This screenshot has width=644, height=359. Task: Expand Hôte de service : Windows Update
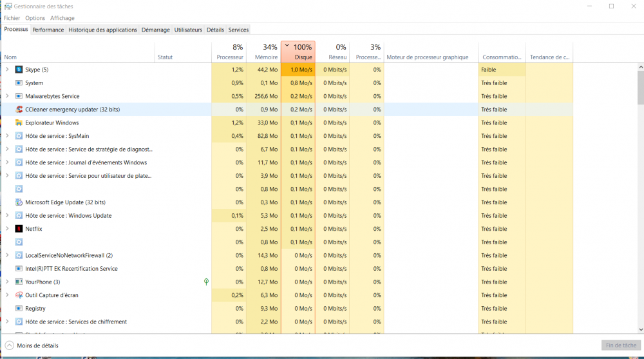click(7, 215)
